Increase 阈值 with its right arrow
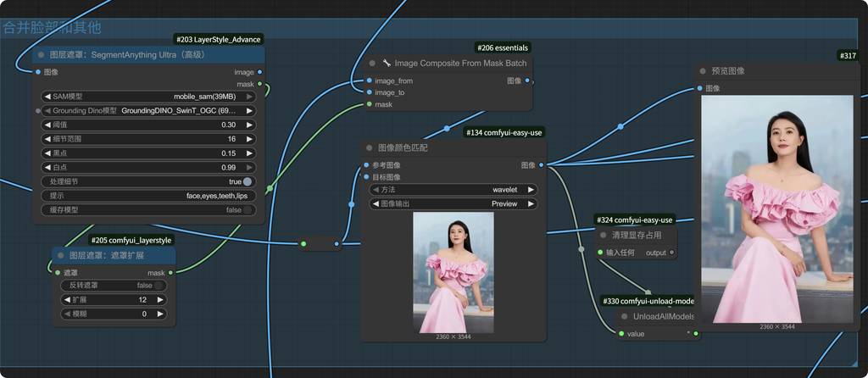The height and width of the screenshot is (378, 868). (250, 125)
